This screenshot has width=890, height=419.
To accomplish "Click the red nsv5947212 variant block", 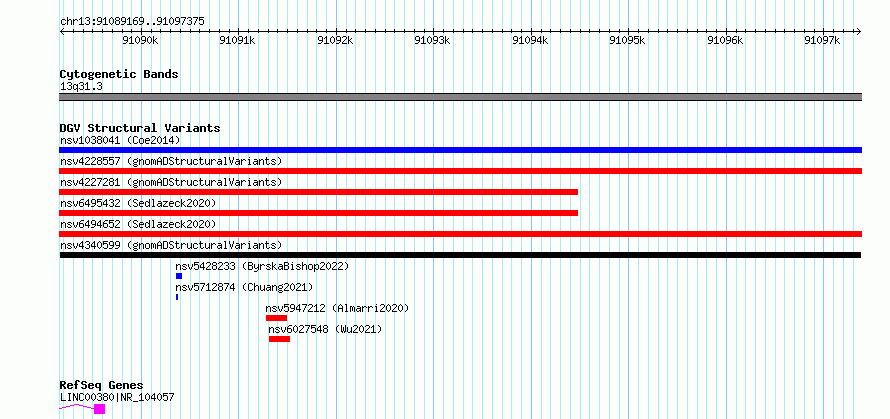I will (276, 318).
